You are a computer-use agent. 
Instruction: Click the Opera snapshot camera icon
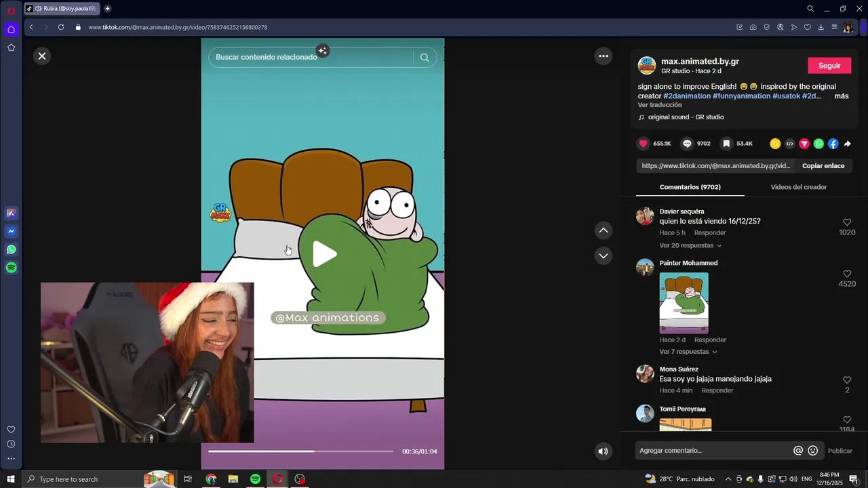pyautogui.click(x=753, y=27)
